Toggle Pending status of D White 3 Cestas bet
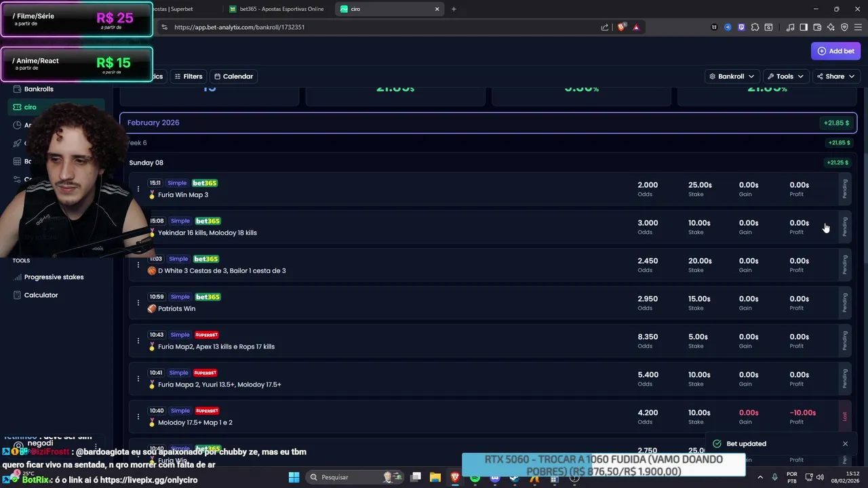This screenshot has height=488, width=868. coord(845,265)
